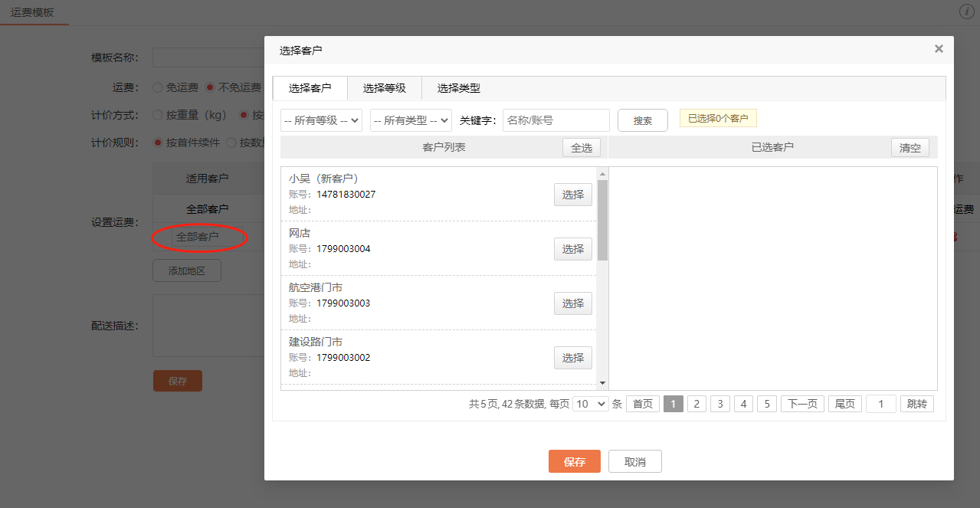
Task: Click scroll up arrow in customer list
Action: [602, 174]
